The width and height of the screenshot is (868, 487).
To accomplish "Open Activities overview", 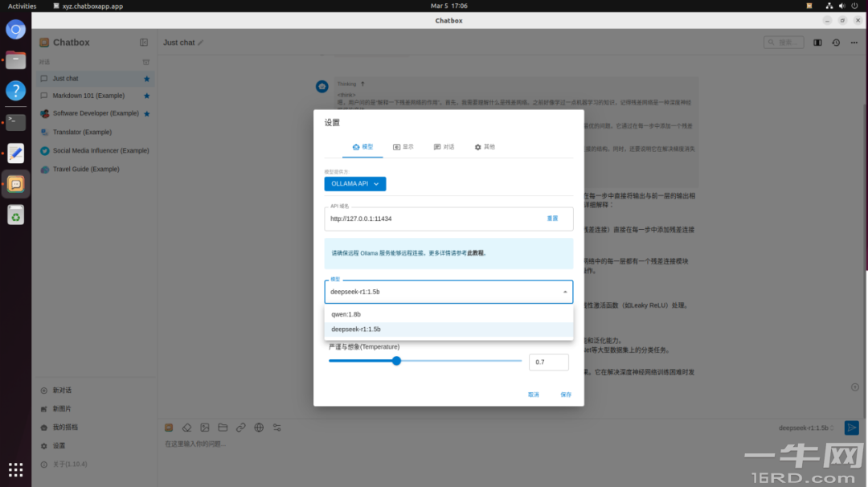I will (x=23, y=6).
